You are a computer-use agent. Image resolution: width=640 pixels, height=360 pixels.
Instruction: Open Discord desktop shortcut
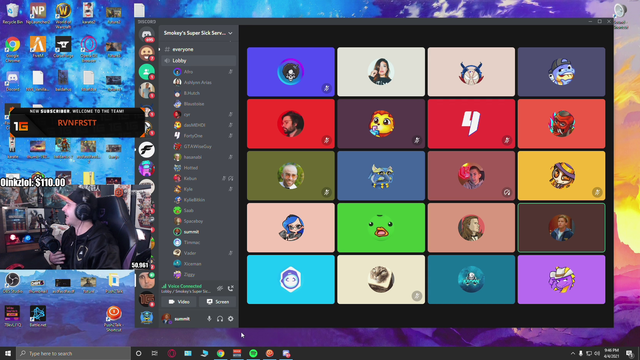tap(13, 81)
